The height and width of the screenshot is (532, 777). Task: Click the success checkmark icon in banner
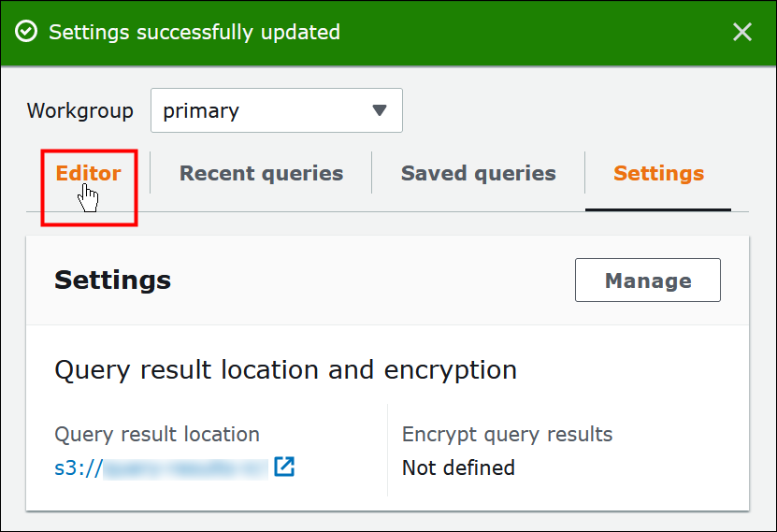27,33
